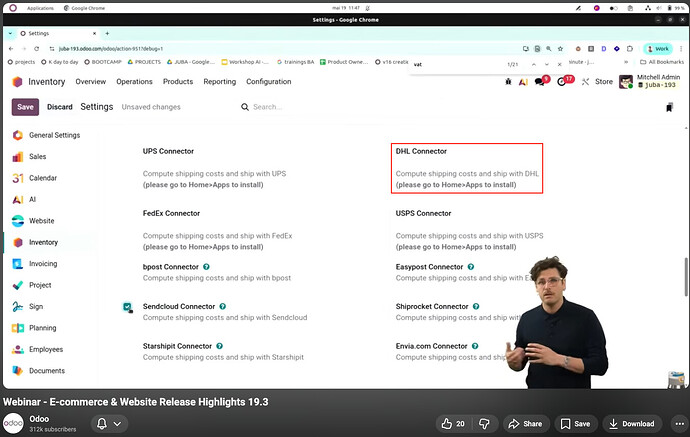Click the bookmark icon near settings search
690x437 pixels.
[x=669, y=107]
